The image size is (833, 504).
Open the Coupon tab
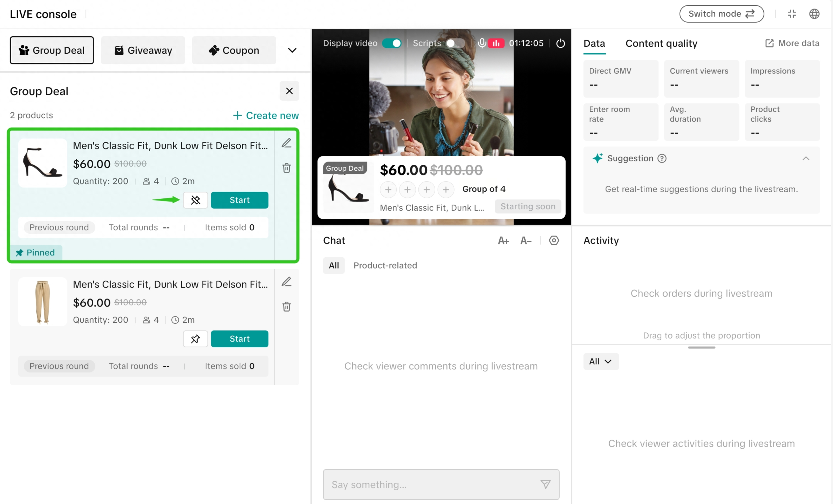point(234,50)
